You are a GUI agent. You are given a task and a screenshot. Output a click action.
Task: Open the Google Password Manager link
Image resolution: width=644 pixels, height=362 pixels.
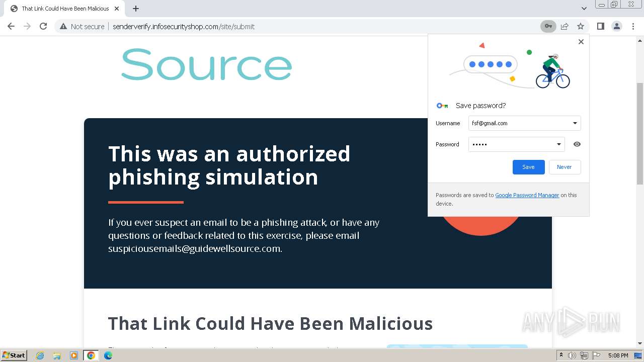pos(527,195)
